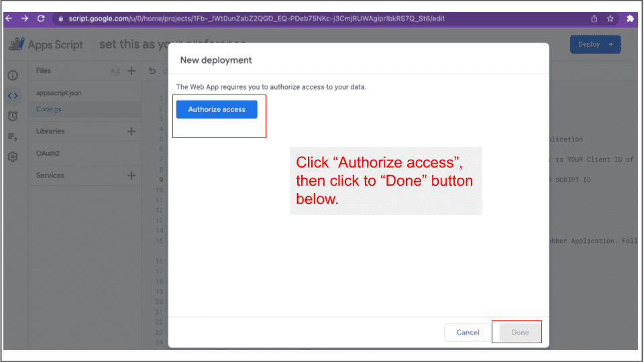This screenshot has width=644, height=362.
Task: Add a library with the plus icon
Action: tap(131, 131)
